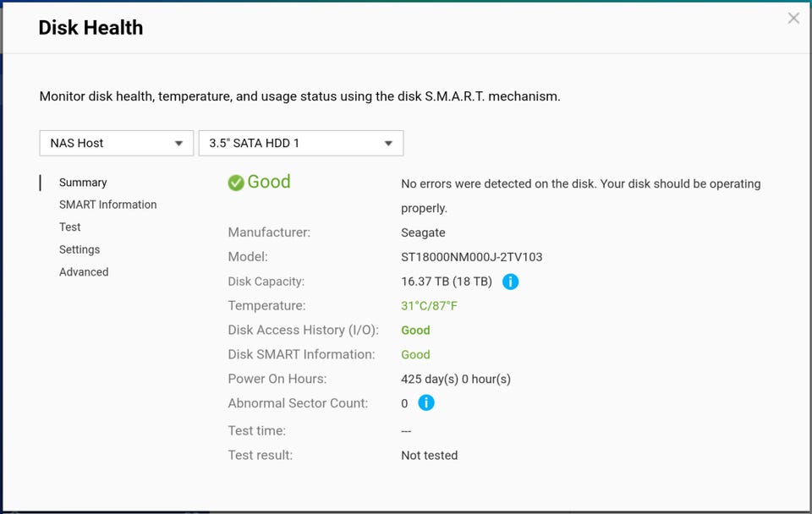Image resolution: width=812 pixels, height=514 pixels.
Task: Open the Test section
Action: (x=70, y=227)
